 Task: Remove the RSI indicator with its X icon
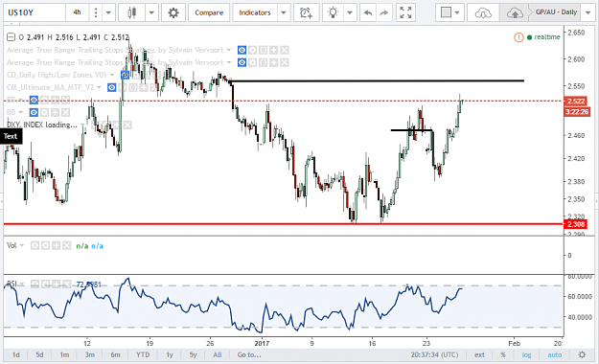click(67, 284)
